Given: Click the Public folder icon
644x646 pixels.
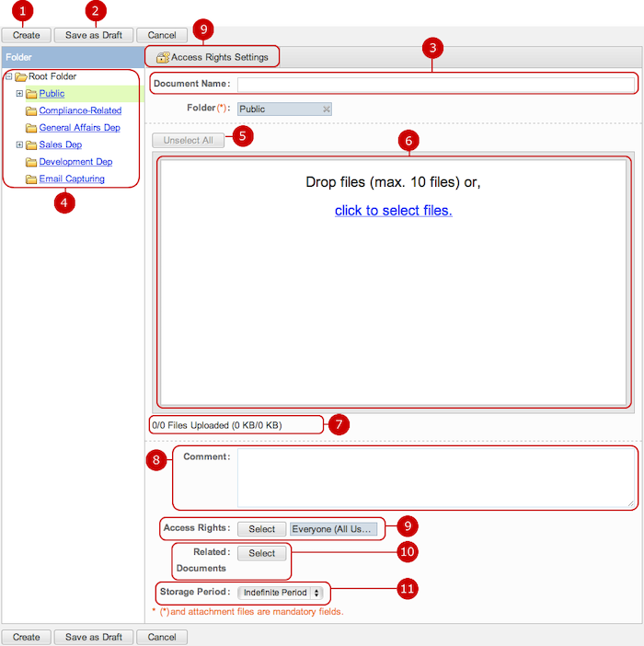Looking at the screenshot, I should coord(31,94).
